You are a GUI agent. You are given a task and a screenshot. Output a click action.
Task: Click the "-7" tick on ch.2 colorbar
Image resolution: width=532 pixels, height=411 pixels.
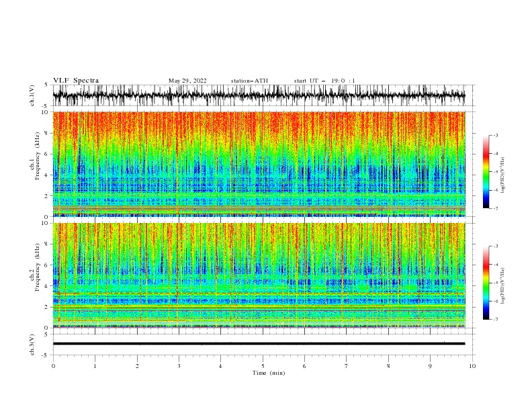496,320
